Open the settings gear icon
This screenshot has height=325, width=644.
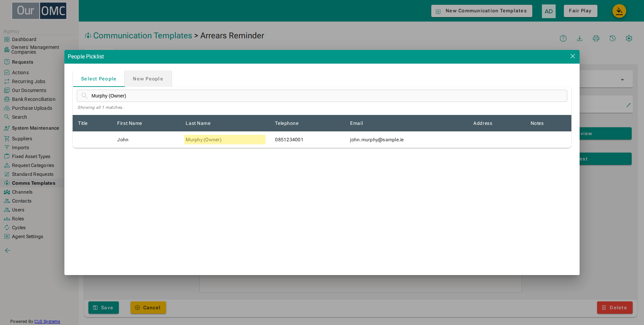[629, 38]
